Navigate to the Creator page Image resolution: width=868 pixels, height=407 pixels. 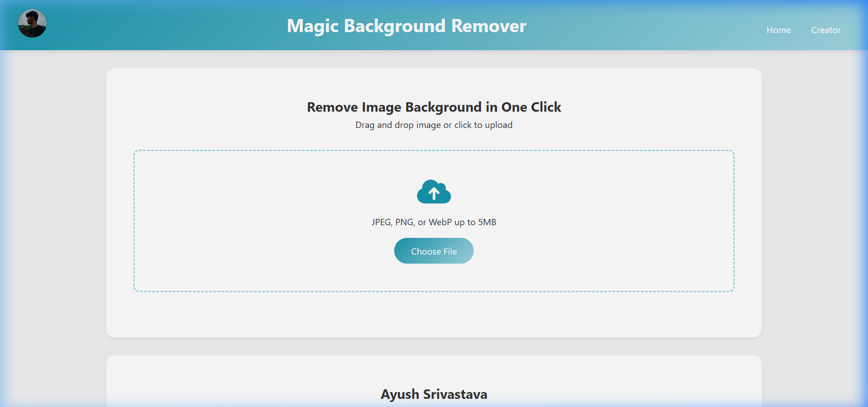(x=826, y=30)
